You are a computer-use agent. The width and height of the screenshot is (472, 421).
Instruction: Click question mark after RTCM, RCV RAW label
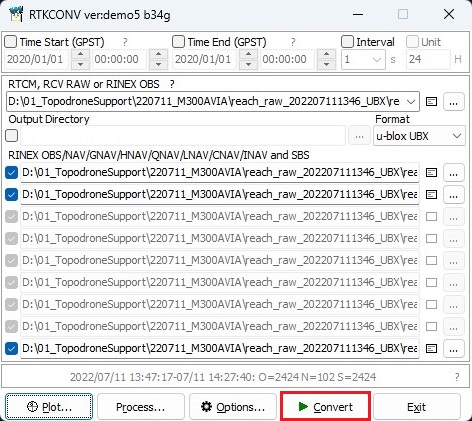click(x=172, y=84)
